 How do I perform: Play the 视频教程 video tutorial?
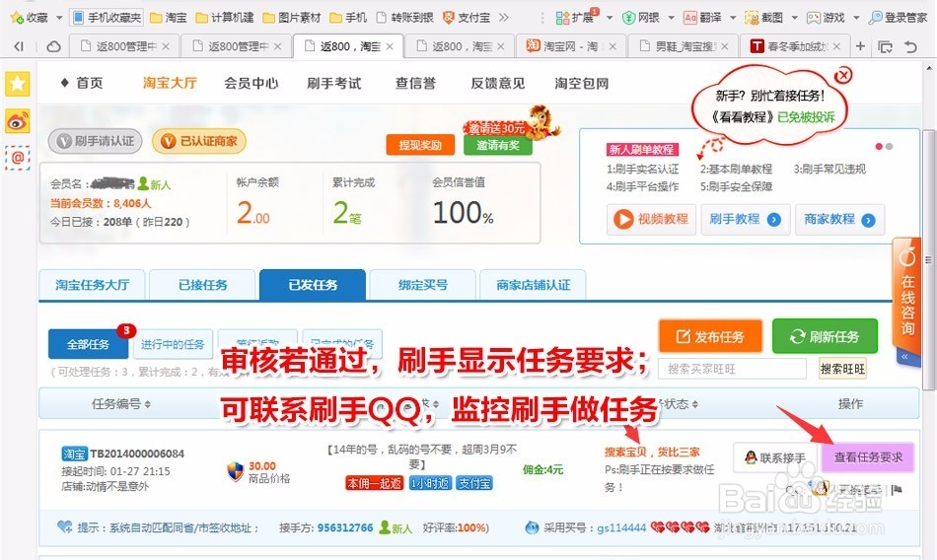coord(651,219)
